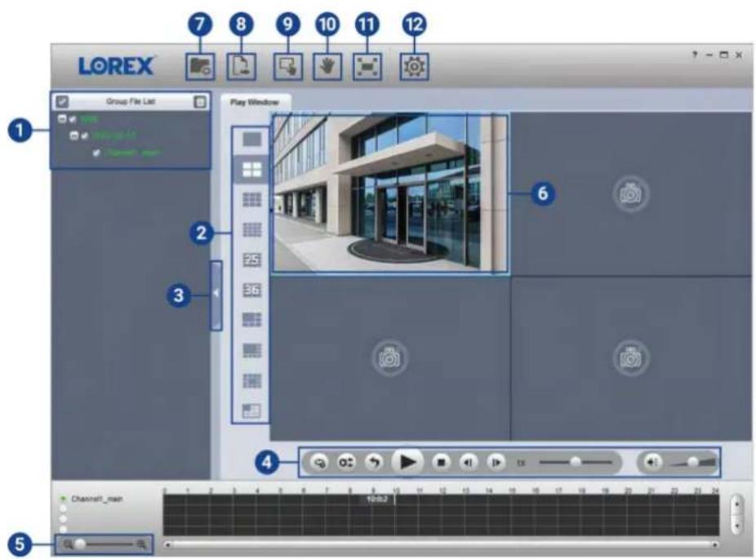
Task: Switch to the Play Window tab
Action: tap(255, 102)
